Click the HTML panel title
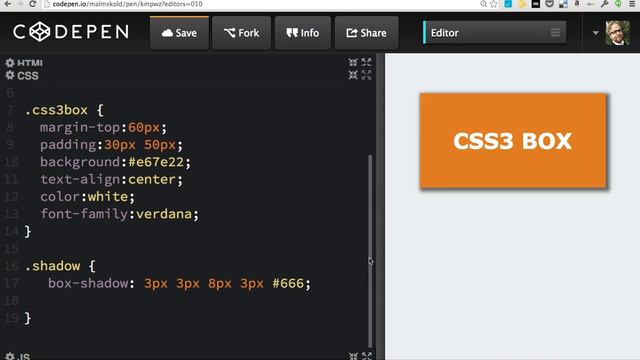This screenshot has width=640, height=360. (30, 63)
